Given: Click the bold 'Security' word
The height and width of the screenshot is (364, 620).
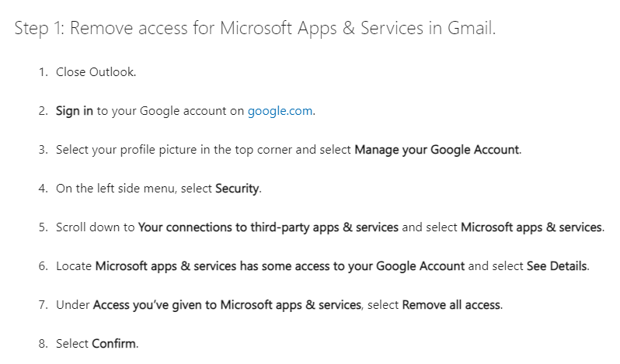Looking at the screenshot, I should [237, 189].
